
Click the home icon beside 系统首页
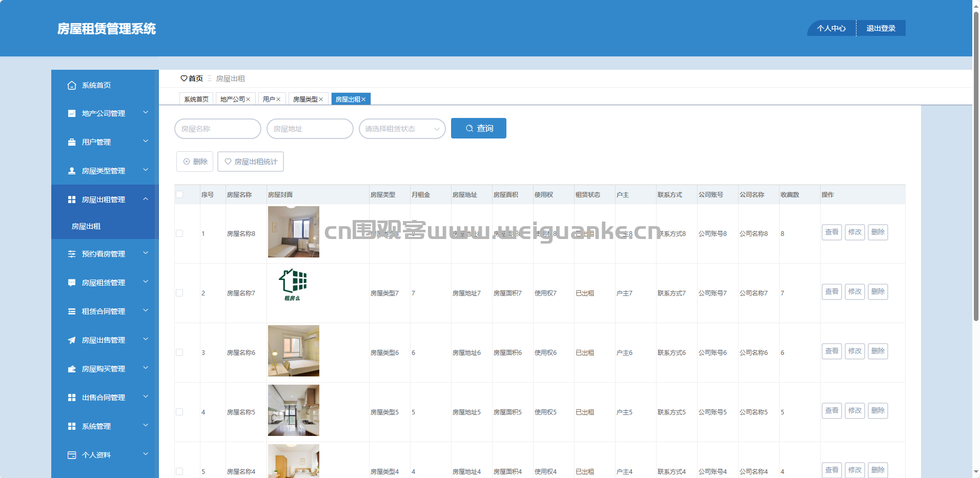pos(72,85)
